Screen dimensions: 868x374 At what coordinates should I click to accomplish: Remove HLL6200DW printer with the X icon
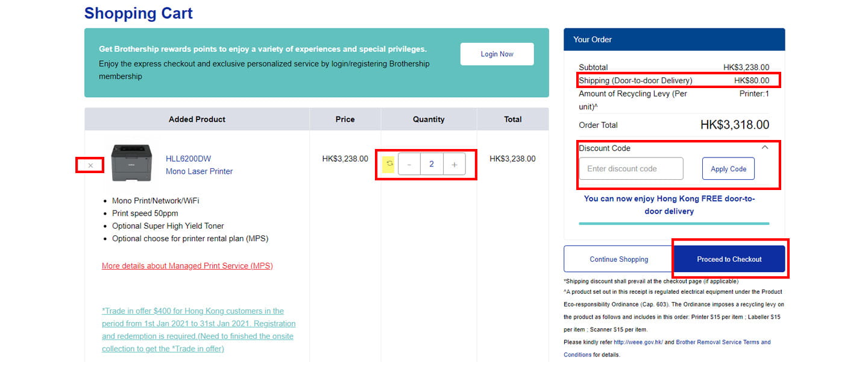(90, 165)
